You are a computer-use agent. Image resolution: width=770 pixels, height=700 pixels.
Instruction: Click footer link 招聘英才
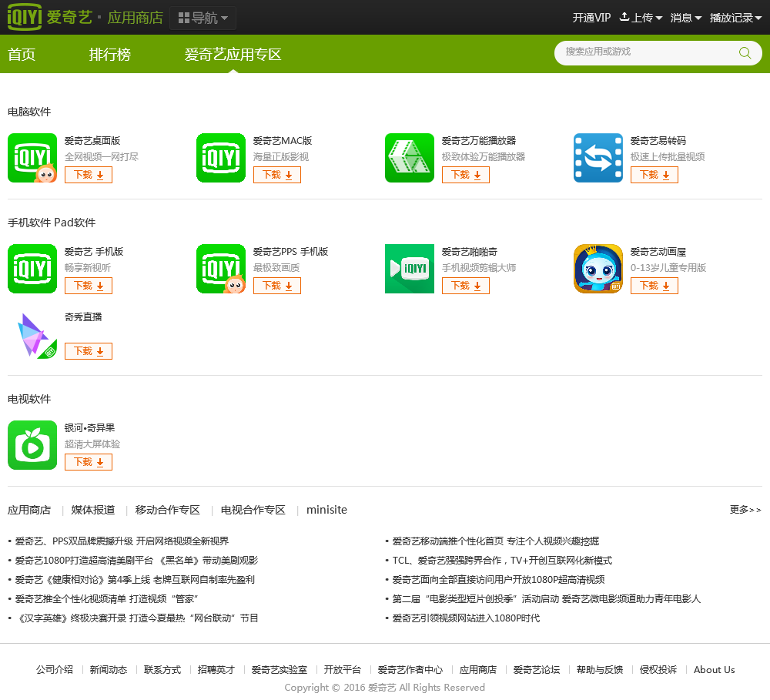point(216,669)
